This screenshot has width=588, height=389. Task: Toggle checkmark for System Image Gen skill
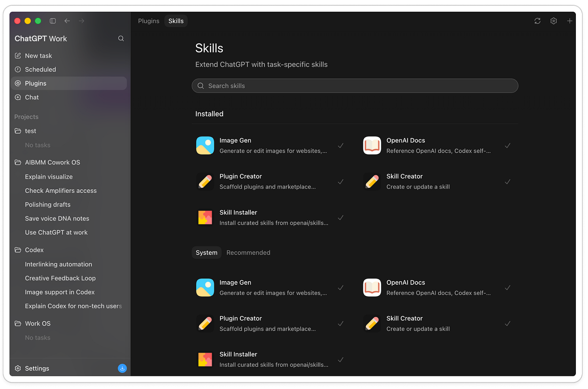[x=340, y=288]
